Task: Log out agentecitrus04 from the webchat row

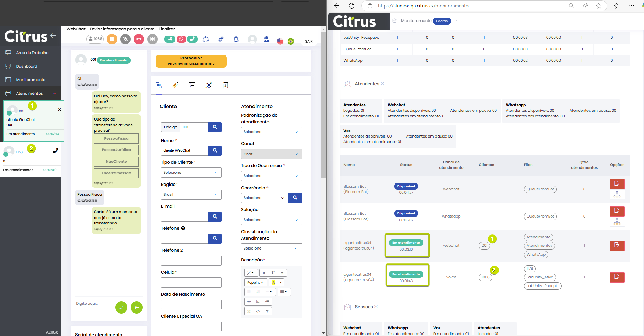Action: pyautogui.click(x=617, y=245)
